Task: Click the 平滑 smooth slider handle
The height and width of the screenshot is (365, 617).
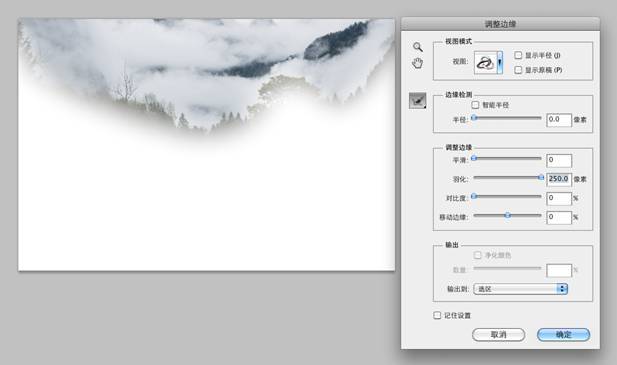Action: tap(474, 158)
